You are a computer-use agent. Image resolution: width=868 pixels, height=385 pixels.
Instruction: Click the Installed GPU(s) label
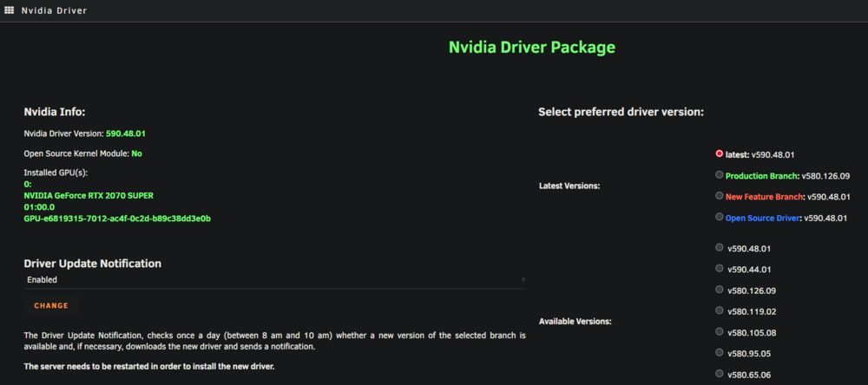tap(56, 173)
